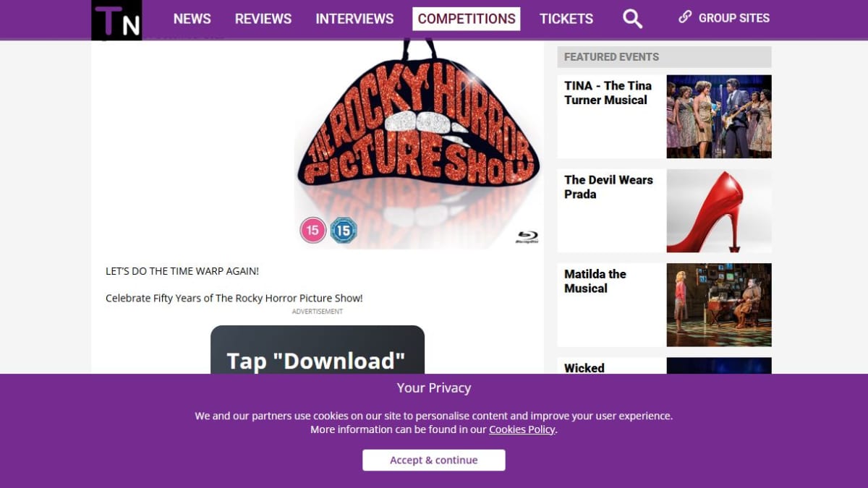Open the Interviews page

click(354, 19)
